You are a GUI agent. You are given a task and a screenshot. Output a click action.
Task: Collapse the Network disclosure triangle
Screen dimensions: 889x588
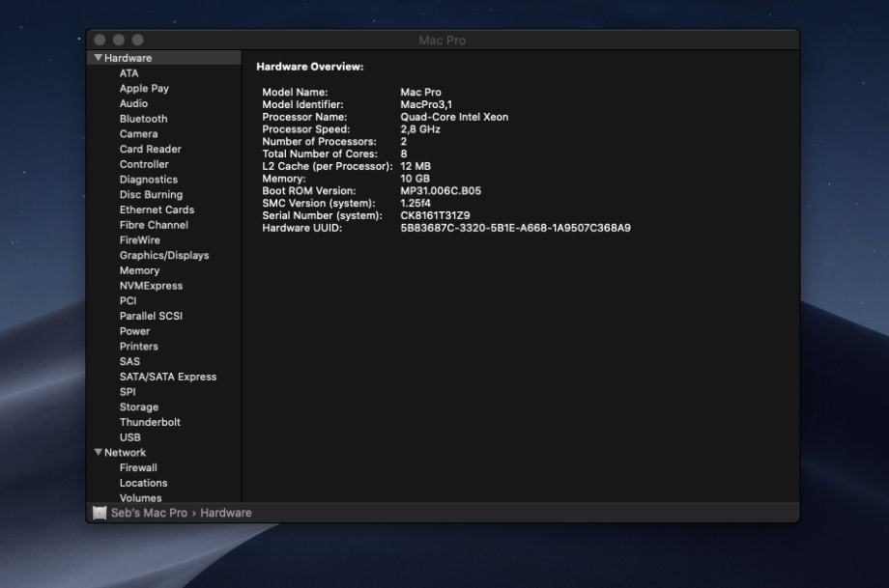[99, 452]
